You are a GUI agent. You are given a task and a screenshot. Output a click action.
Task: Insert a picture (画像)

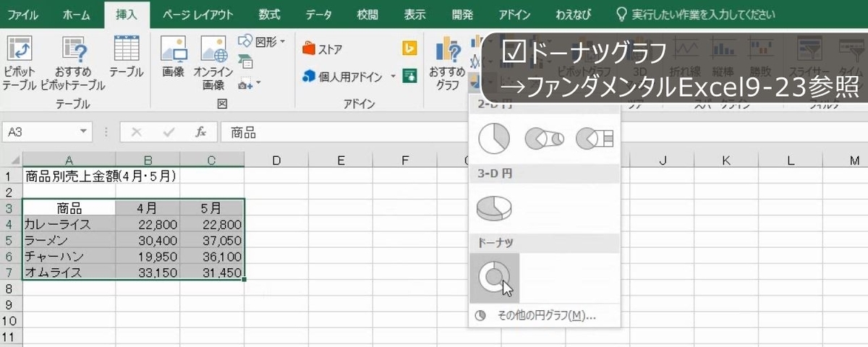click(x=173, y=56)
